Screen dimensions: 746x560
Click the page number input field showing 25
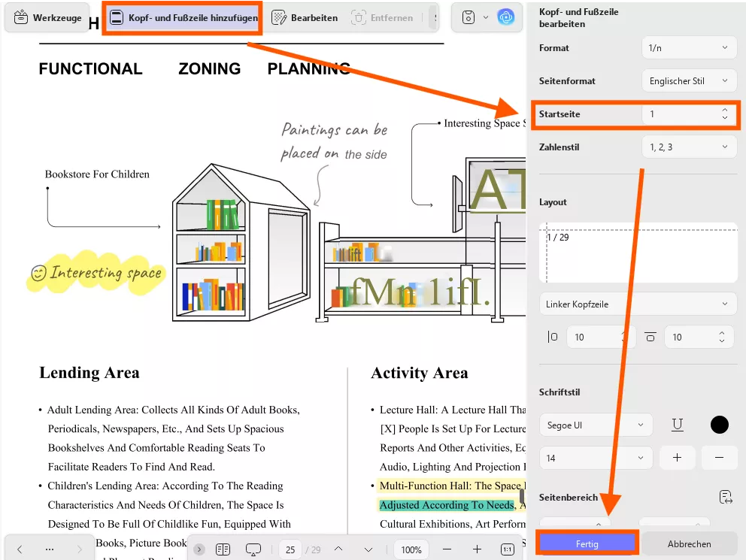[290, 549]
